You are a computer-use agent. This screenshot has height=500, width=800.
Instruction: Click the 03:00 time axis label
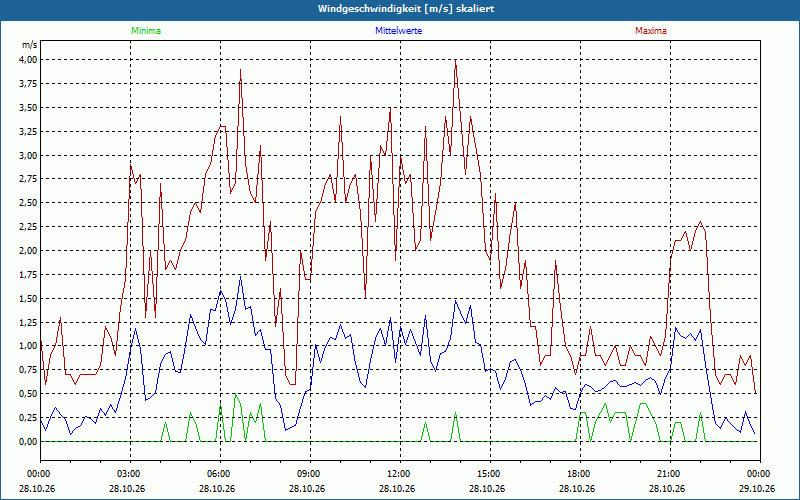tap(131, 474)
